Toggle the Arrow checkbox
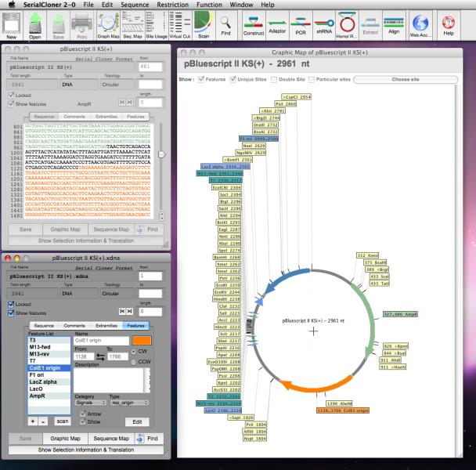476x470 pixels. coord(83,414)
